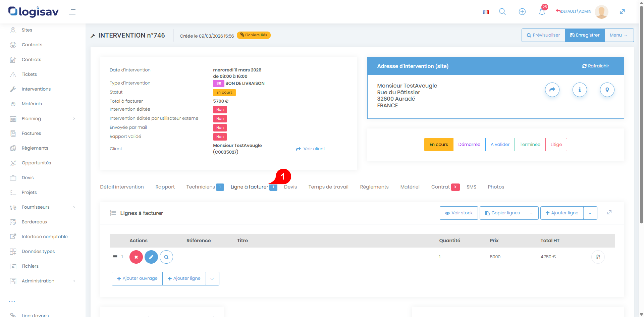644x317 pixels.
Task: Open the global search magnifier icon
Action: tap(502, 12)
